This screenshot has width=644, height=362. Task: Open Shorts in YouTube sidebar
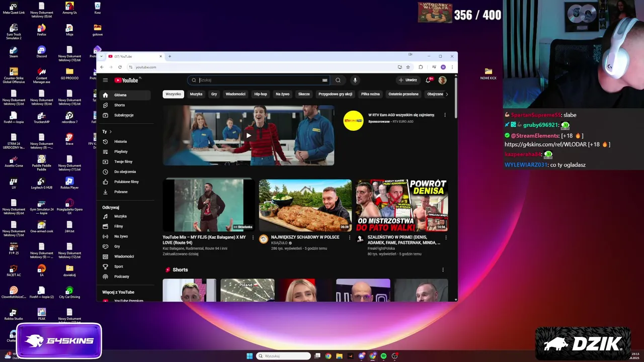126,105
